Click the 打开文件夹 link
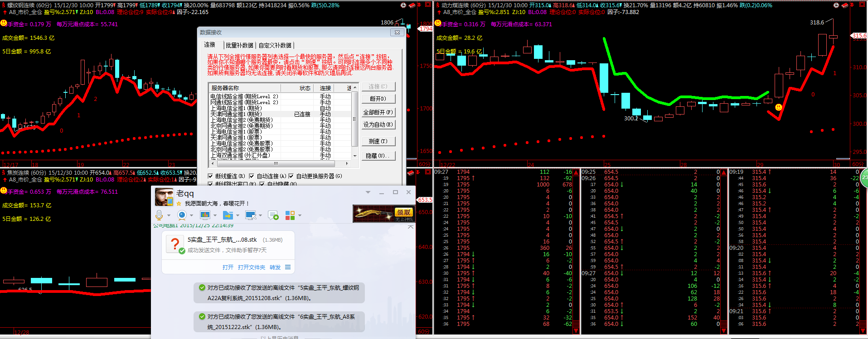 (252, 267)
